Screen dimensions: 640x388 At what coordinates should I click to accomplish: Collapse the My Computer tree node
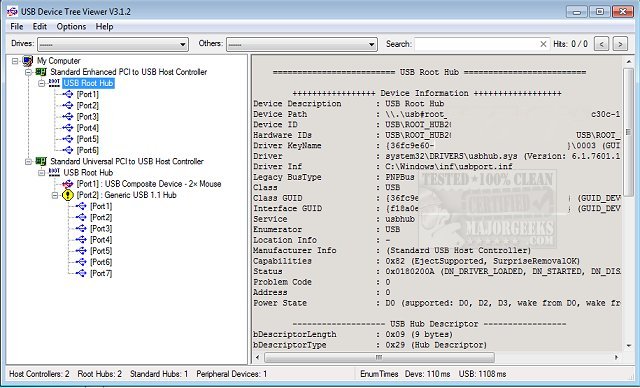tap(15, 61)
